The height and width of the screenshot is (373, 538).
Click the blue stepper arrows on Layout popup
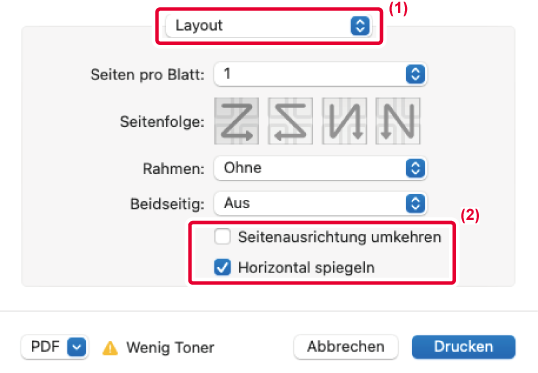tap(360, 26)
